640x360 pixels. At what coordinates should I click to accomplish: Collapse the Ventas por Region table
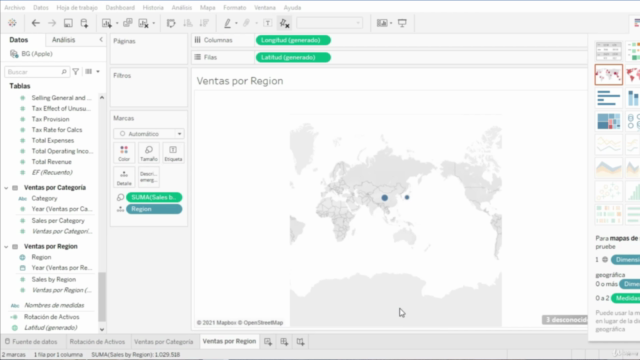[6, 247]
